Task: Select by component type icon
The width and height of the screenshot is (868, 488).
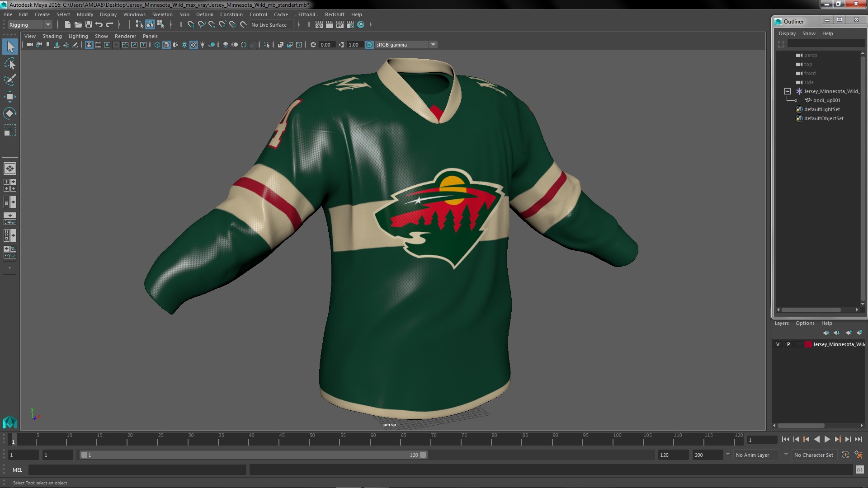Action: [160, 25]
